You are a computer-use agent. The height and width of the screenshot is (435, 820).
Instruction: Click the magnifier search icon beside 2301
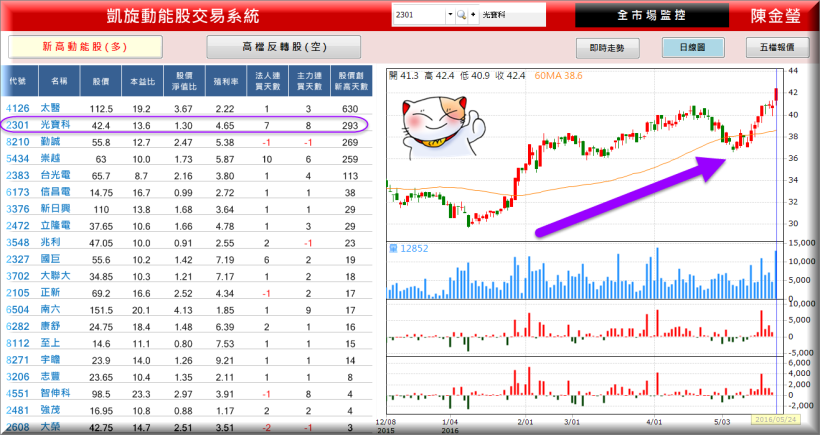pyautogui.click(x=461, y=15)
